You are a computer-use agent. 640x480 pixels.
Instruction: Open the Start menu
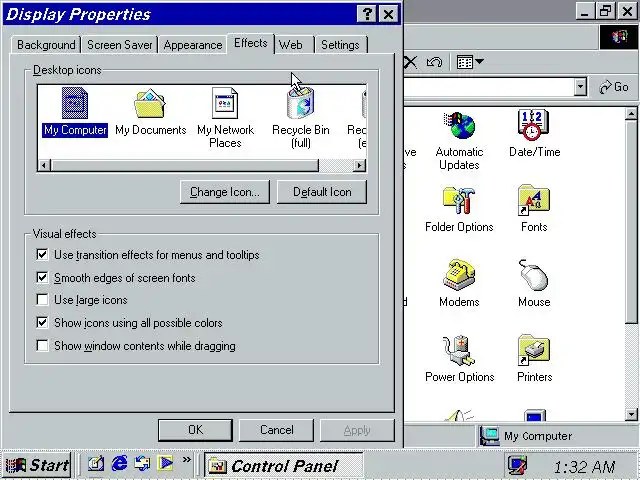(37, 465)
